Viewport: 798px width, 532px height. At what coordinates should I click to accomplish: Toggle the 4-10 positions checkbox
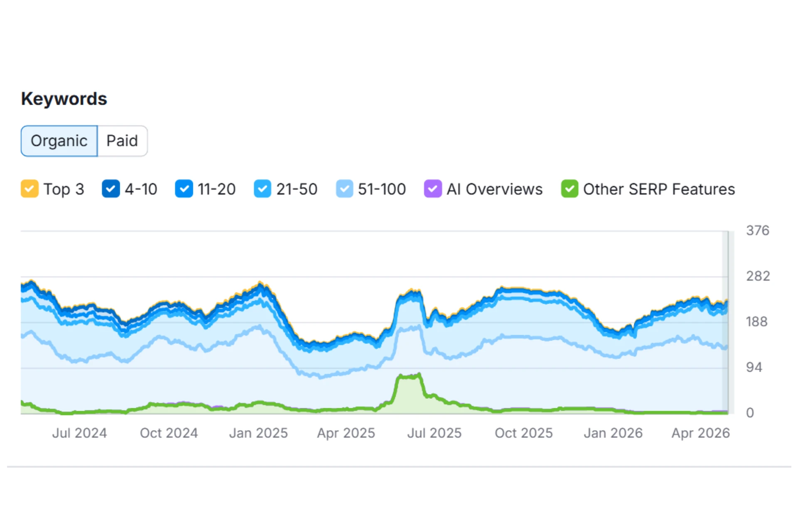pyautogui.click(x=111, y=189)
